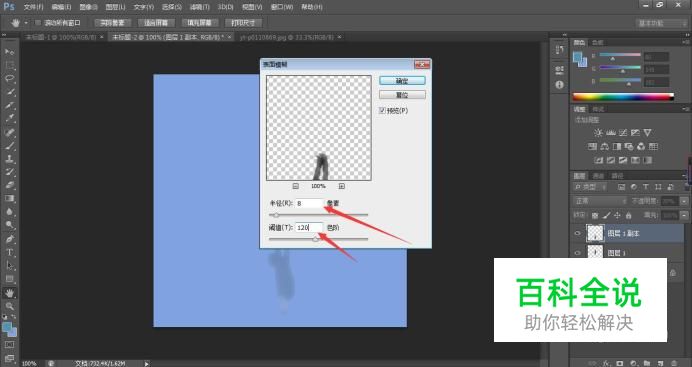
Task: Open the Color panel flyout menu
Action: 685,42
